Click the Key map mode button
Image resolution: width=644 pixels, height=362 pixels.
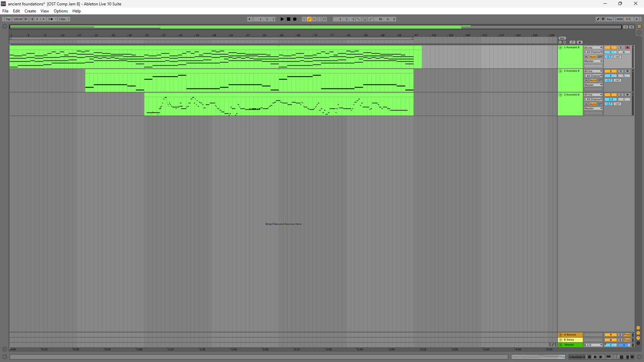(609, 19)
